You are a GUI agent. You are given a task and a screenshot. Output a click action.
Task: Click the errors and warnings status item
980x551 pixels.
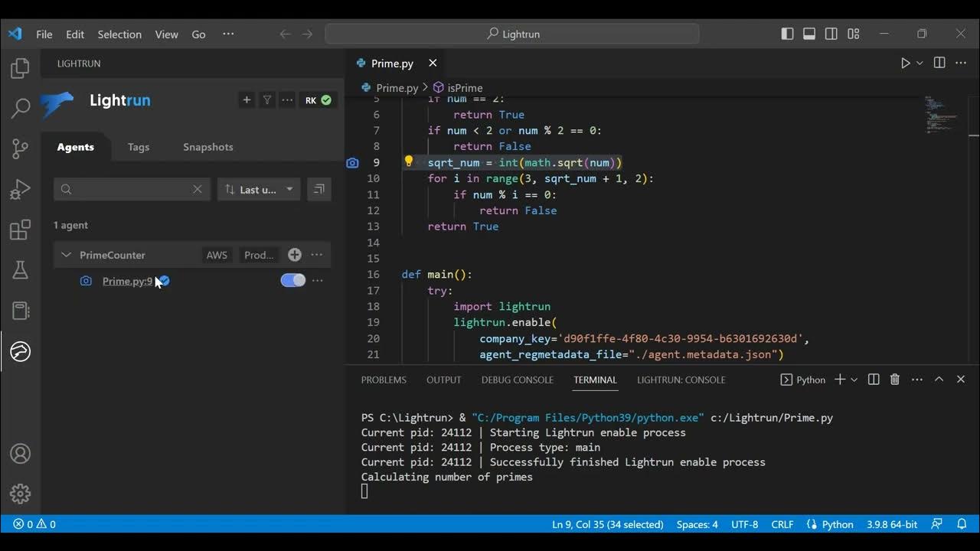(34, 524)
